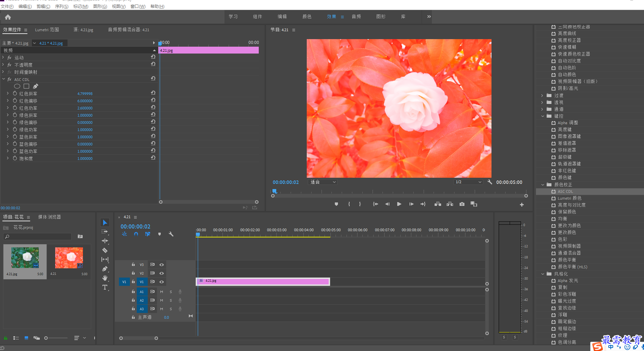
Task: Select the 4.21.jpg clip on V1 track
Action: tap(263, 281)
